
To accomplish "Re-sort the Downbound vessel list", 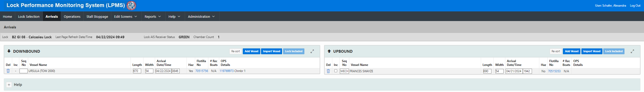I will click(235, 51).
